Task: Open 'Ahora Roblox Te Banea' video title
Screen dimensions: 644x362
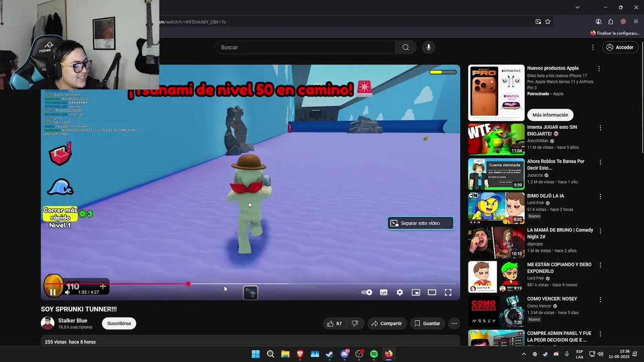Action: coord(555,164)
